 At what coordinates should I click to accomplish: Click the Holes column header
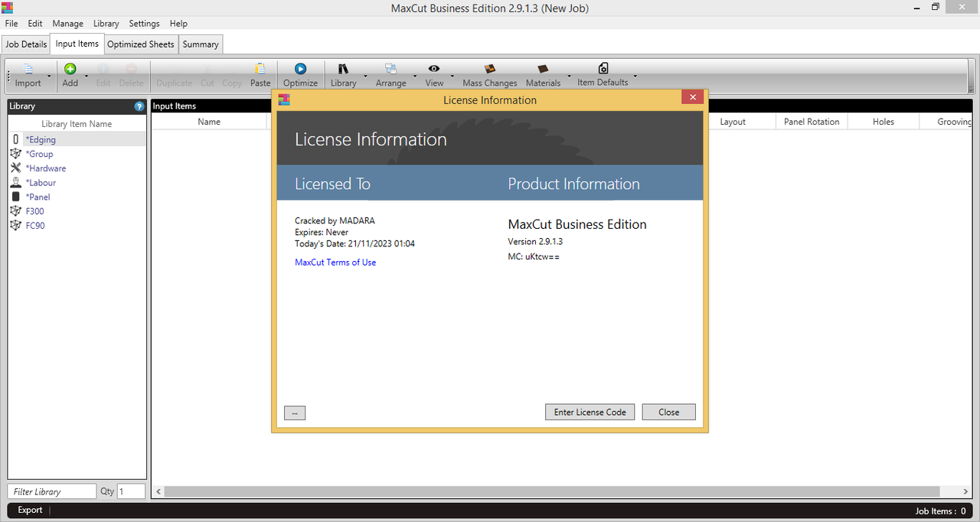pyautogui.click(x=884, y=122)
